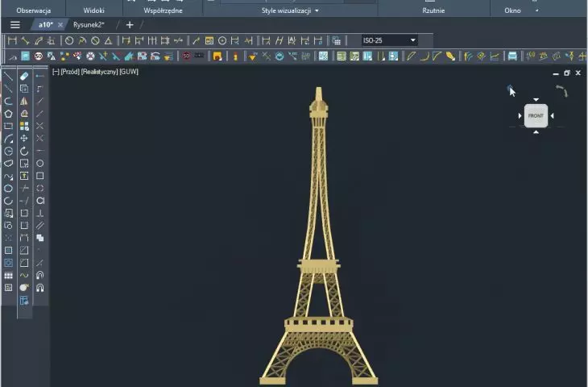Viewport: 588px width, 387px height.
Task: Open the Table tool in draw toolbar
Action: [8, 276]
